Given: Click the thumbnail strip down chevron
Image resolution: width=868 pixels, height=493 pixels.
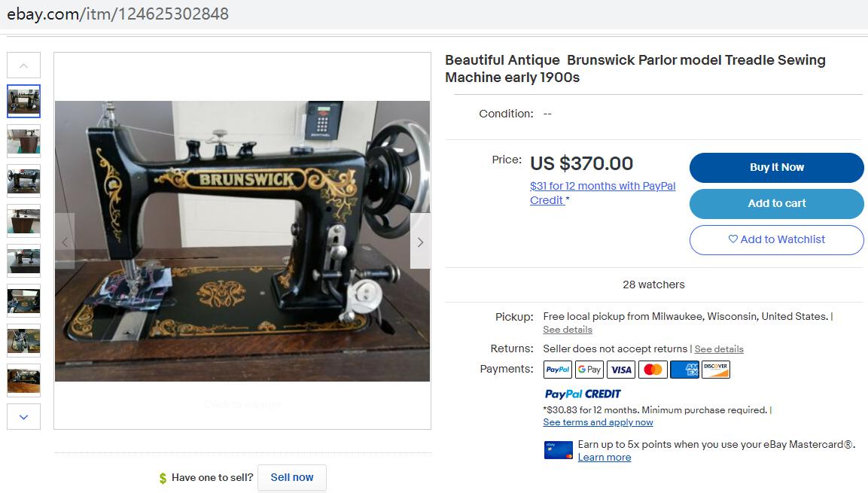Looking at the screenshot, I should tap(23, 417).
